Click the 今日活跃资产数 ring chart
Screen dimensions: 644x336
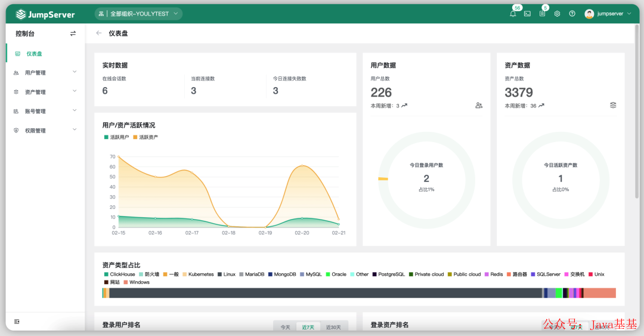[x=561, y=180]
